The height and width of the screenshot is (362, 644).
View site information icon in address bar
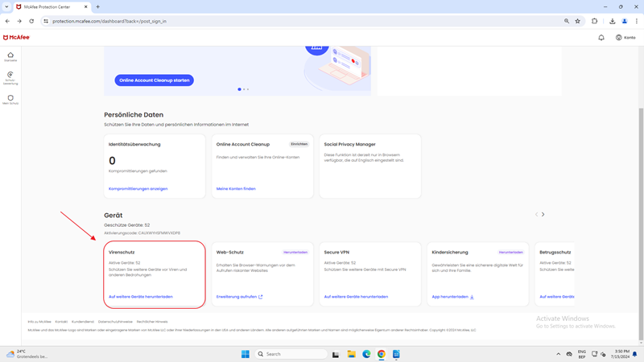pos(46,22)
